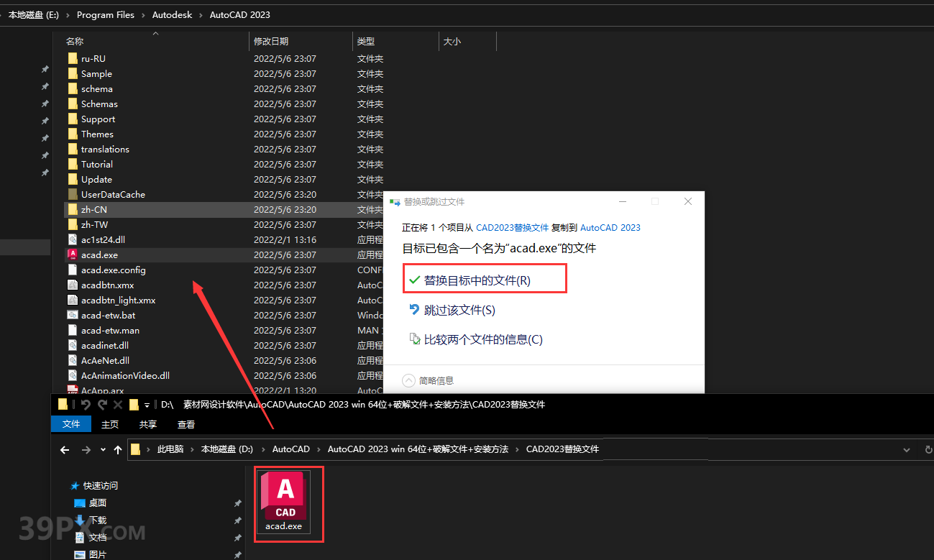Viewport: 934px width, 560px height.
Task: Expand chevron after 此电脑 breadcrumb
Action: [x=192, y=449]
